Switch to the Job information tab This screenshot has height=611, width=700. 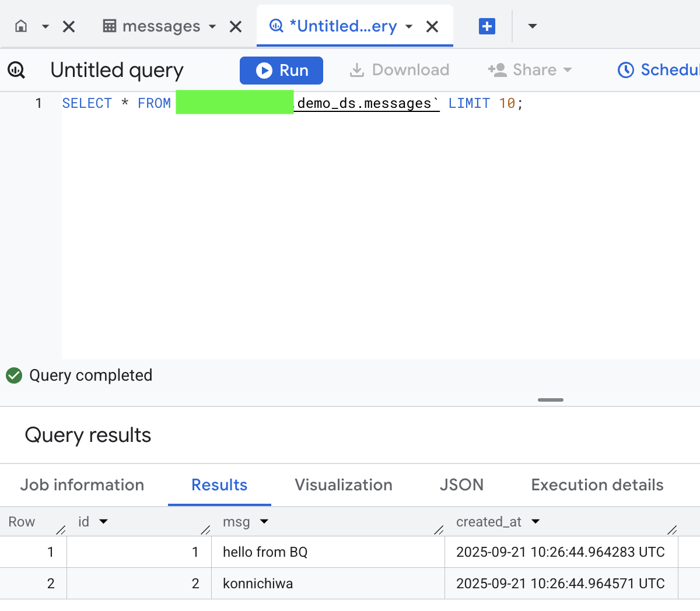[x=82, y=485]
